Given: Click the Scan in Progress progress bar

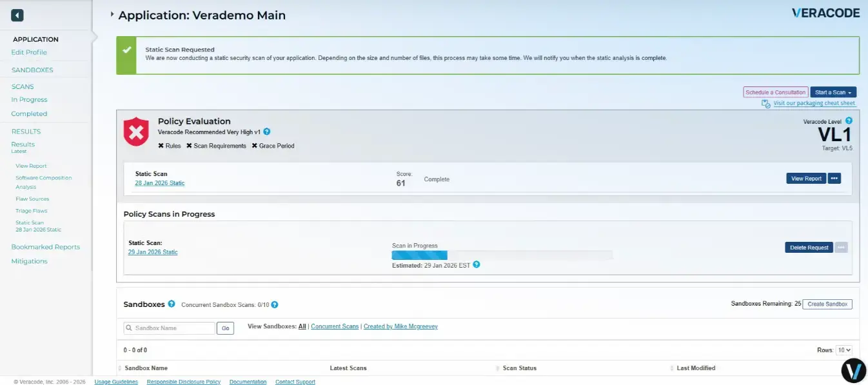Looking at the screenshot, I should [x=502, y=255].
